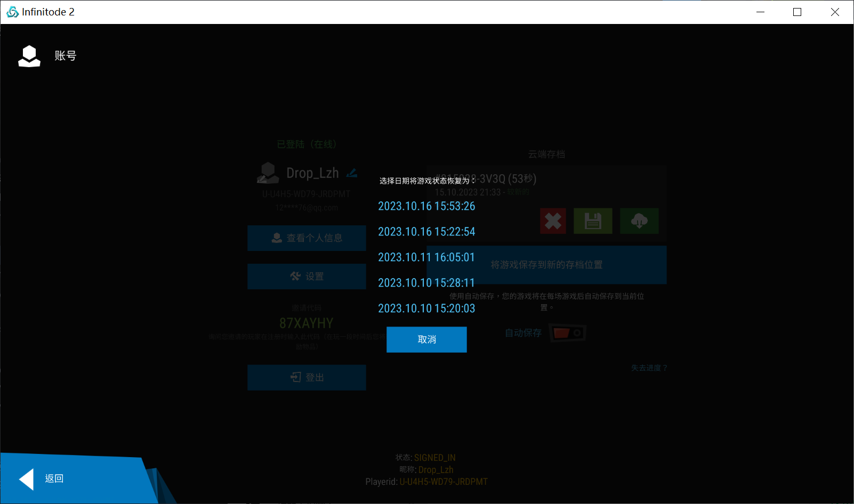The width and height of the screenshot is (854, 504).
Task: Pick restore point 2023.10.10 15:28:11
Action: click(x=426, y=283)
